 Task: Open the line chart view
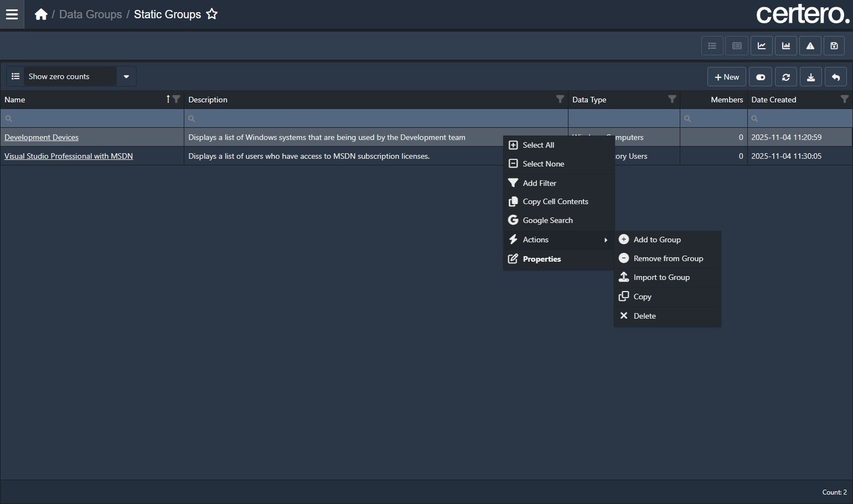[762, 46]
